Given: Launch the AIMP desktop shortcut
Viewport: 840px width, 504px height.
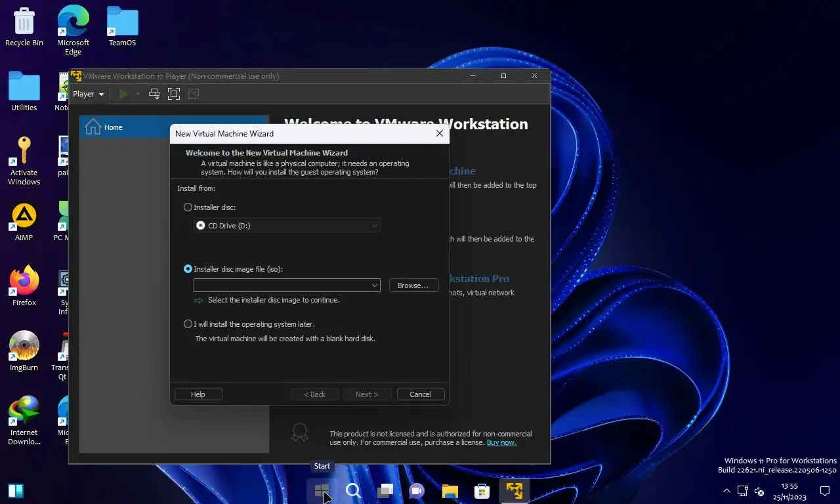Looking at the screenshot, I should click(24, 222).
